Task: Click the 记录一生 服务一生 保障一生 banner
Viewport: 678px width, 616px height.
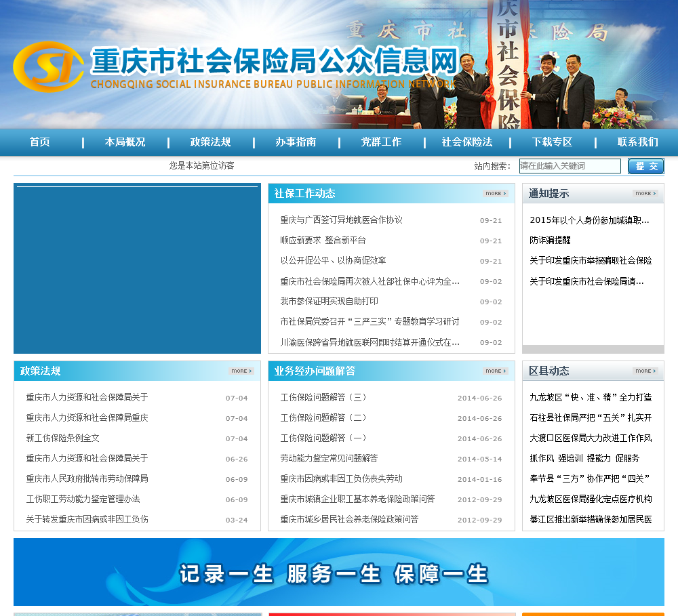Action: tap(338, 572)
